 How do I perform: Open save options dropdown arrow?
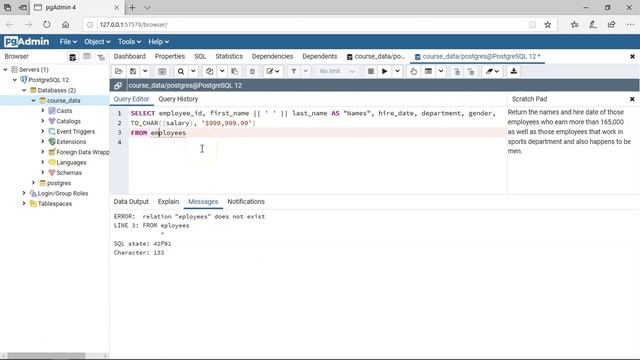pyautogui.click(x=145, y=71)
